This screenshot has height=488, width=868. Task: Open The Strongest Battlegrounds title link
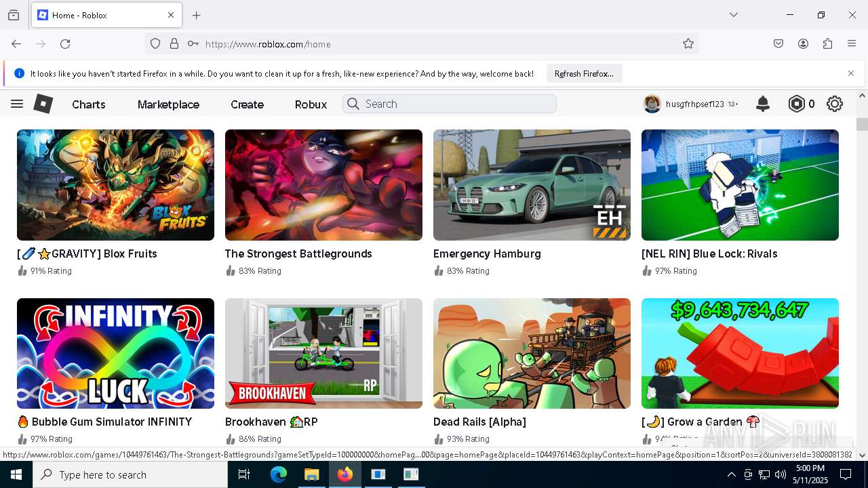[x=298, y=253]
